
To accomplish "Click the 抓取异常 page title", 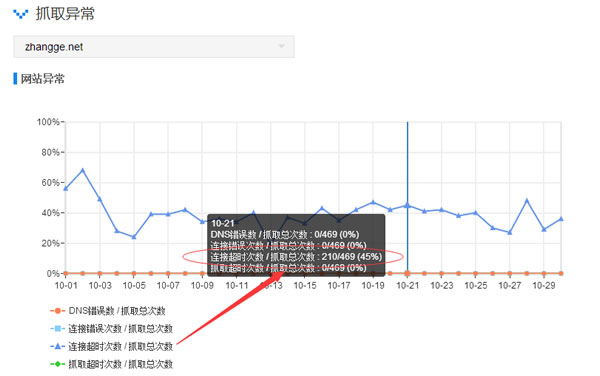I will [65, 14].
